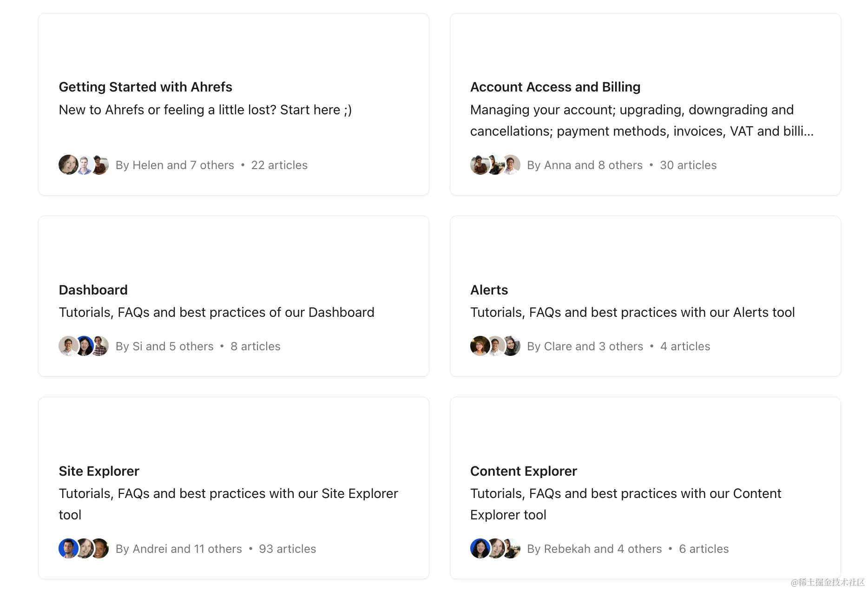Click "By Anna and 8 others" text
Viewport: 868px width, 590px height.
[585, 165]
